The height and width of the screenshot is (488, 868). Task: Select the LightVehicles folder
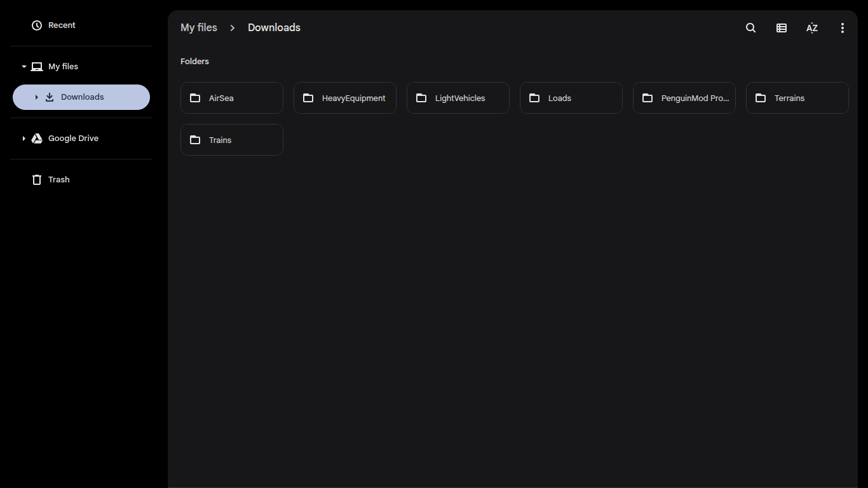tap(458, 98)
